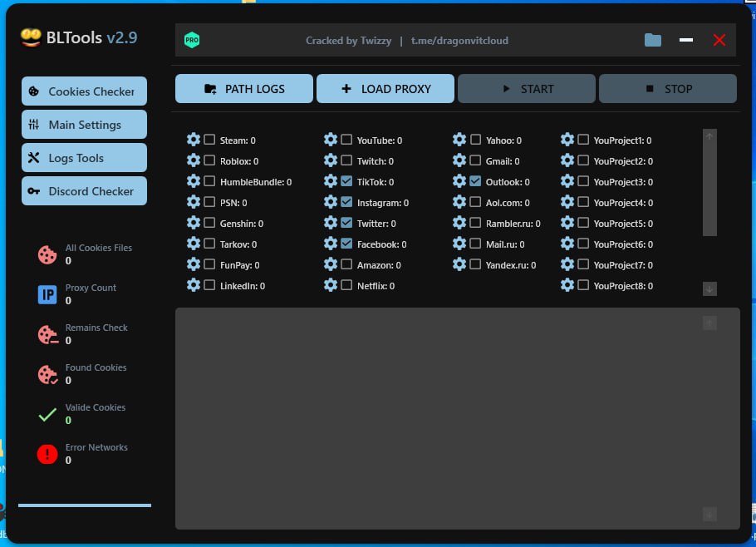Uncheck the Instagram checkbox
Image resolution: width=756 pixels, height=547 pixels.
point(346,202)
